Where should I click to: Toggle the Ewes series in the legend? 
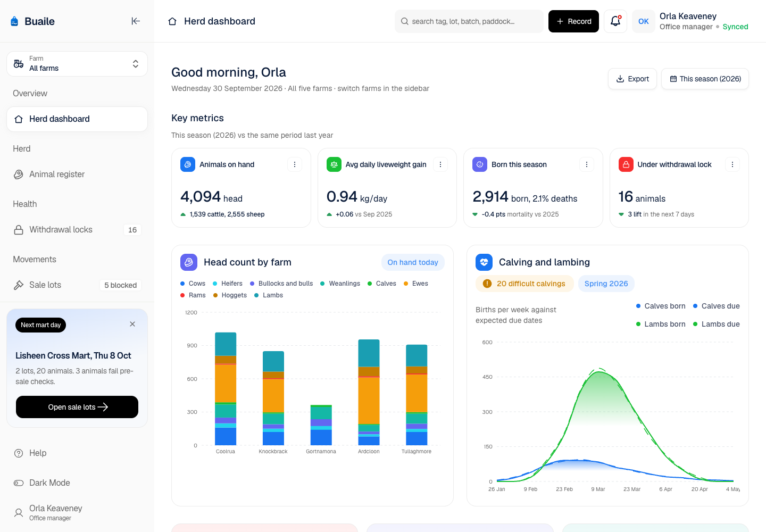416,284
